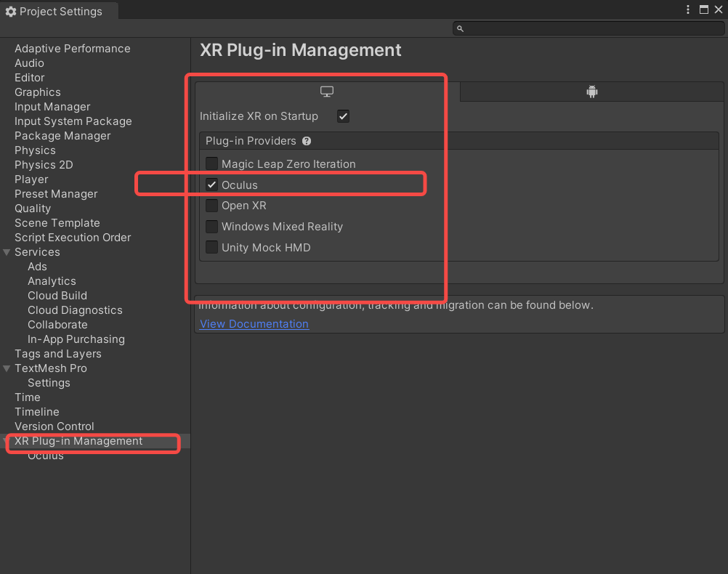Select Timeline settings
Image resolution: width=728 pixels, height=574 pixels.
pyautogui.click(x=36, y=412)
